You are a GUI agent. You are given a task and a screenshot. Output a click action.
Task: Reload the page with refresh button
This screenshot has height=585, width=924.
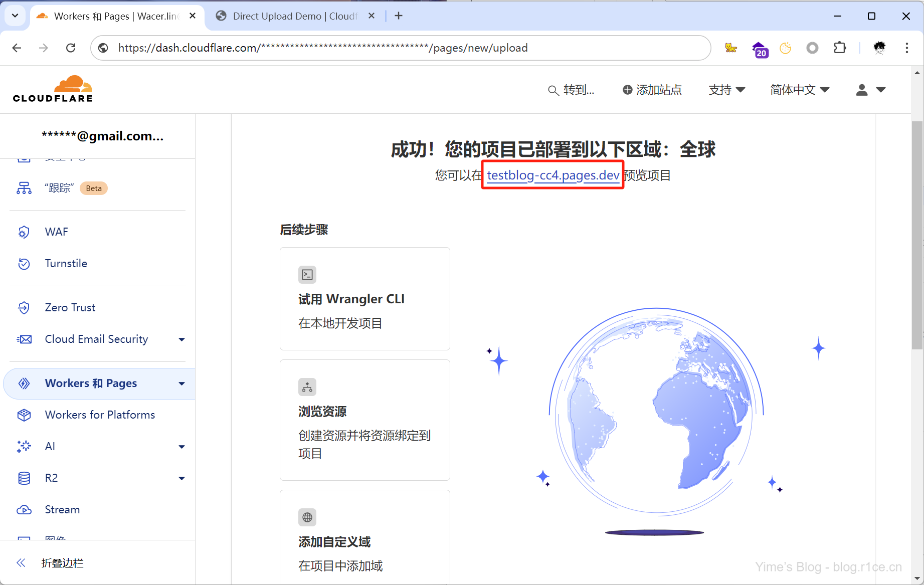click(x=71, y=48)
